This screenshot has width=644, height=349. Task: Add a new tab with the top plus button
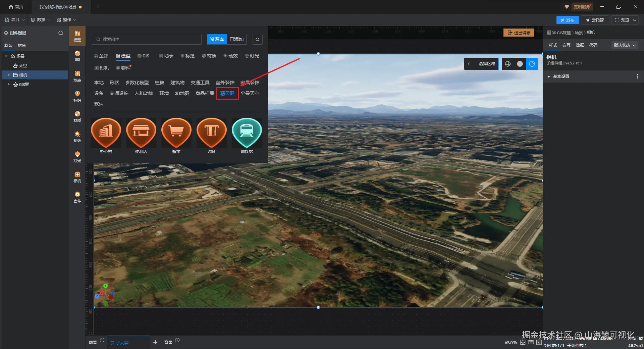(98, 7)
